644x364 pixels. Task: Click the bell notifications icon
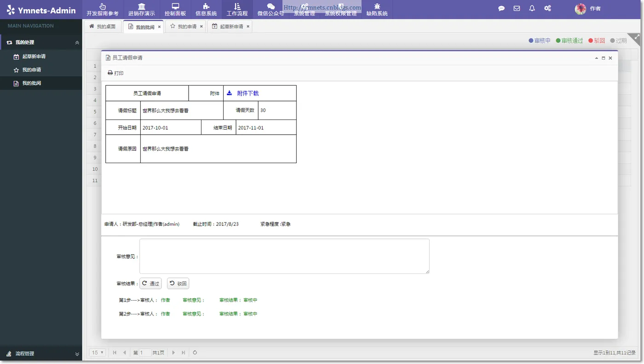point(532,8)
